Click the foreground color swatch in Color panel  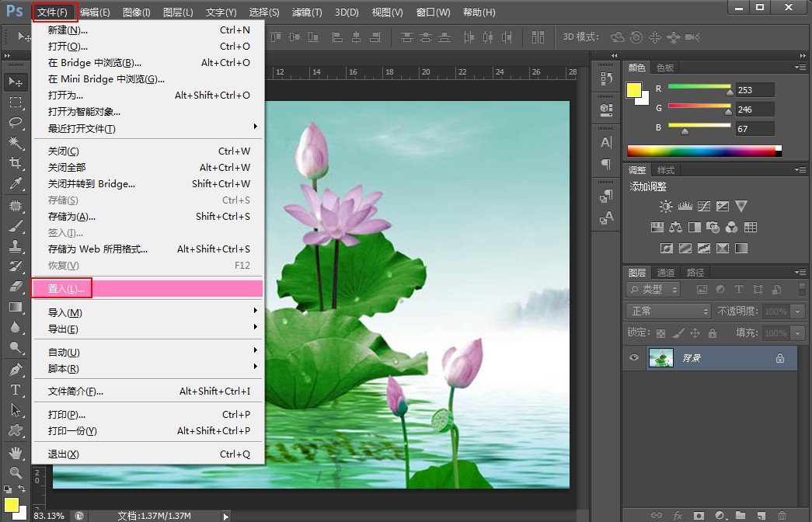[x=633, y=90]
